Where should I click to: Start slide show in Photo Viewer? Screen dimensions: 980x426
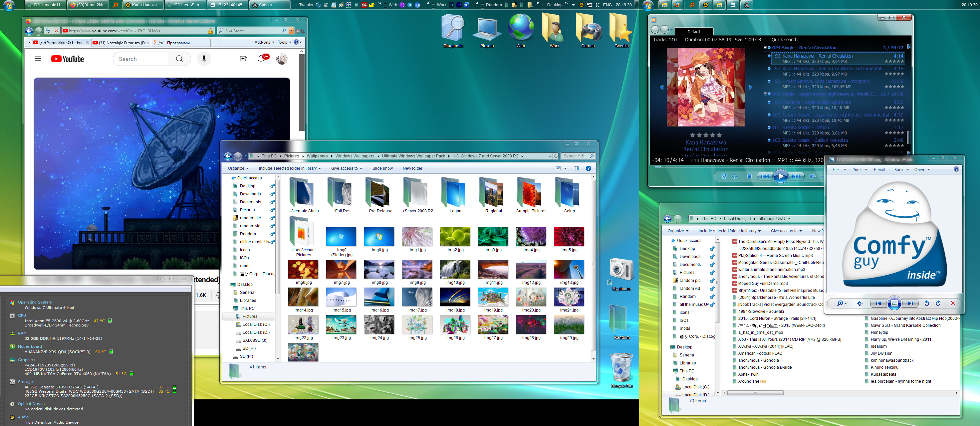[x=894, y=303]
